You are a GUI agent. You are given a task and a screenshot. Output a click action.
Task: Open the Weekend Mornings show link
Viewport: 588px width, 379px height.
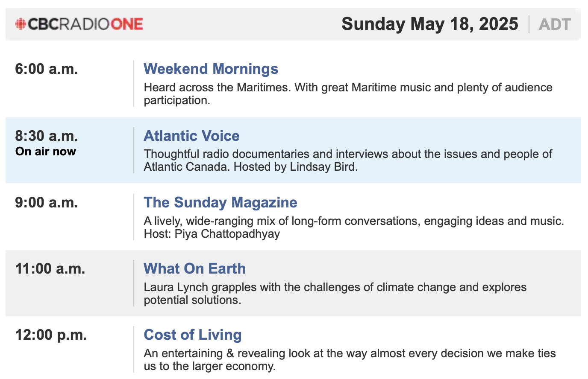tap(211, 69)
